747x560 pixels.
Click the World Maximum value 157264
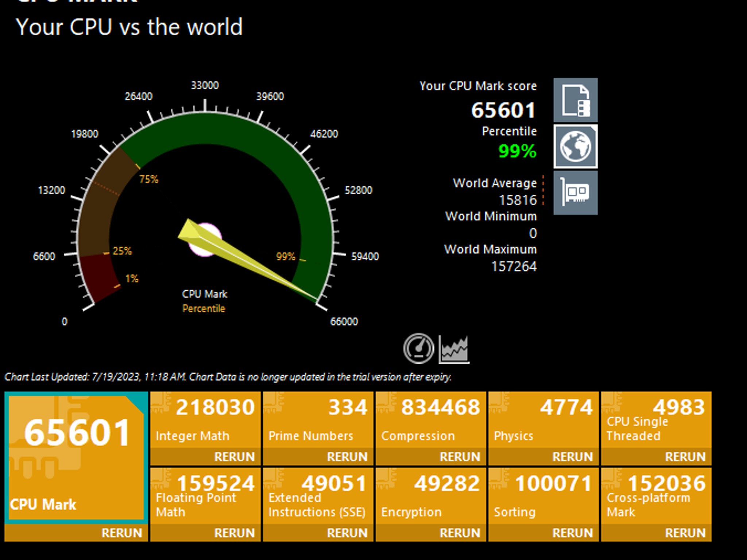pos(514,267)
